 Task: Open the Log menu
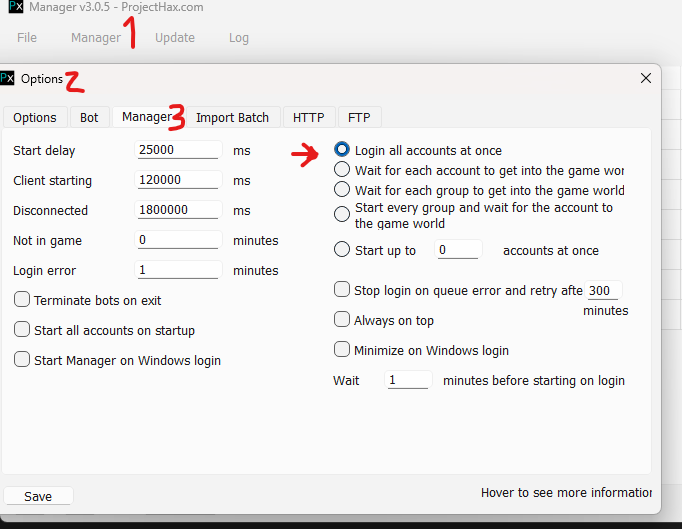click(239, 38)
